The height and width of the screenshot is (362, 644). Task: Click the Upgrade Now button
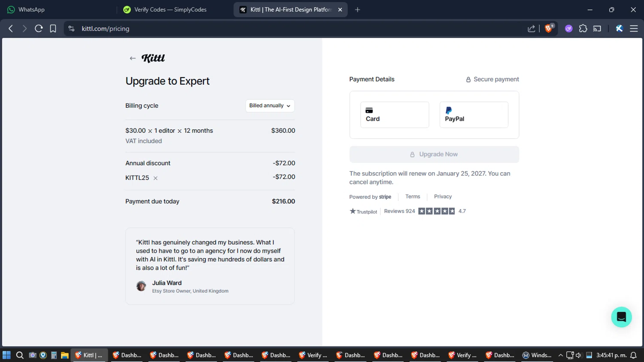pos(434,155)
